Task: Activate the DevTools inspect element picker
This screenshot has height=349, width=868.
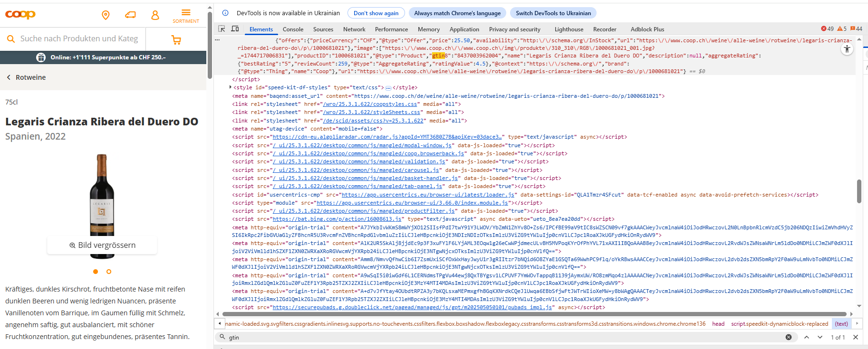Action: point(222,29)
